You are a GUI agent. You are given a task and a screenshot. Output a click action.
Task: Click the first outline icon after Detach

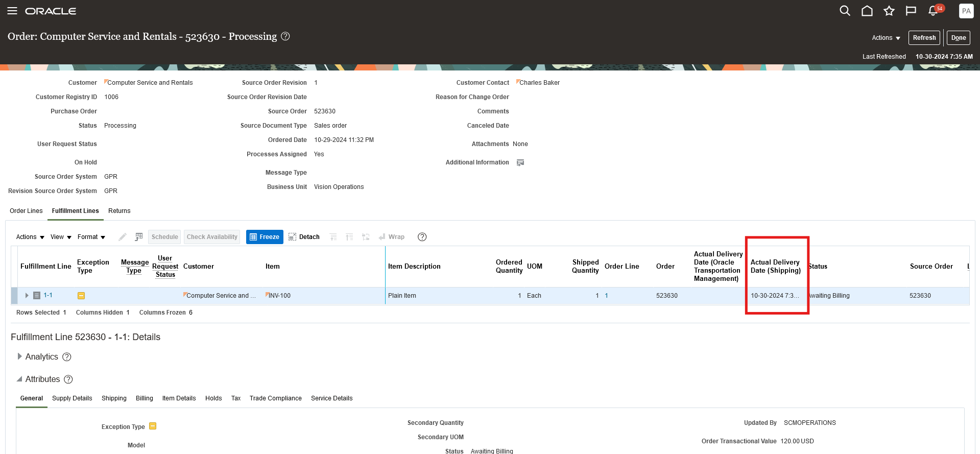(333, 237)
